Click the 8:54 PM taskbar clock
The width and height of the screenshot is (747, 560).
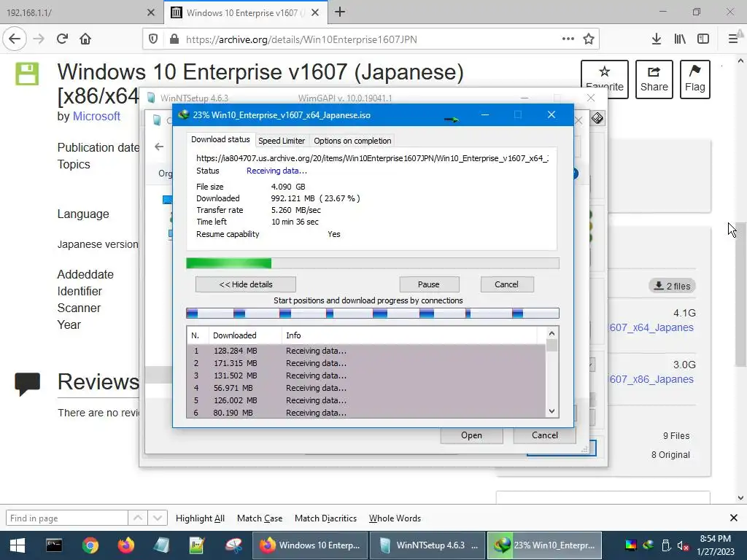pyautogui.click(x=715, y=545)
